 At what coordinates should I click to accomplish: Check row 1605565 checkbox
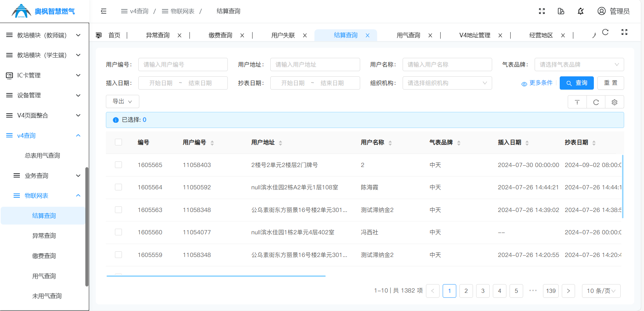[118, 165]
